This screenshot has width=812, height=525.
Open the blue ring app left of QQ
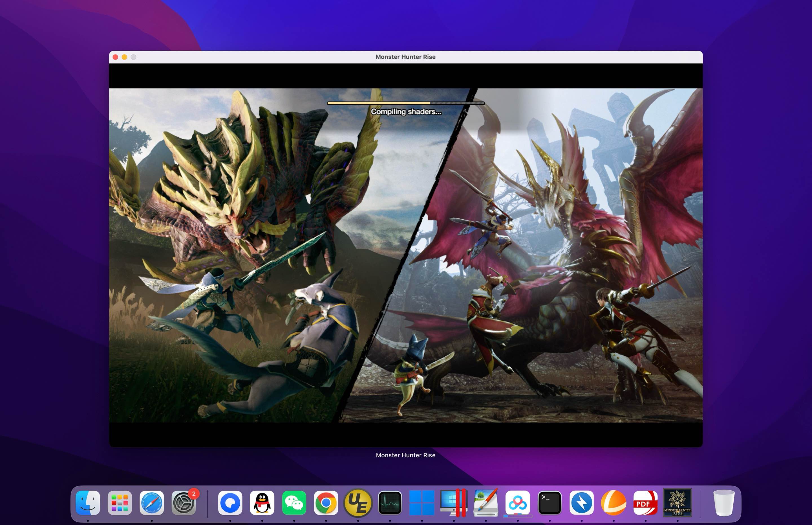pos(230,503)
